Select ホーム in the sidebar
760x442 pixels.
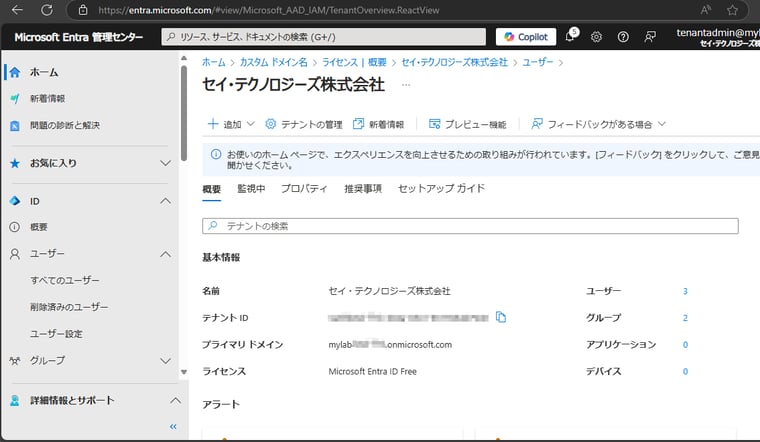[x=44, y=72]
